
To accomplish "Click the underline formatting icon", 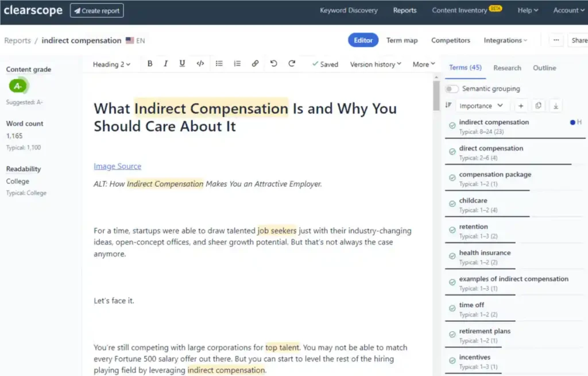I will click(182, 64).
